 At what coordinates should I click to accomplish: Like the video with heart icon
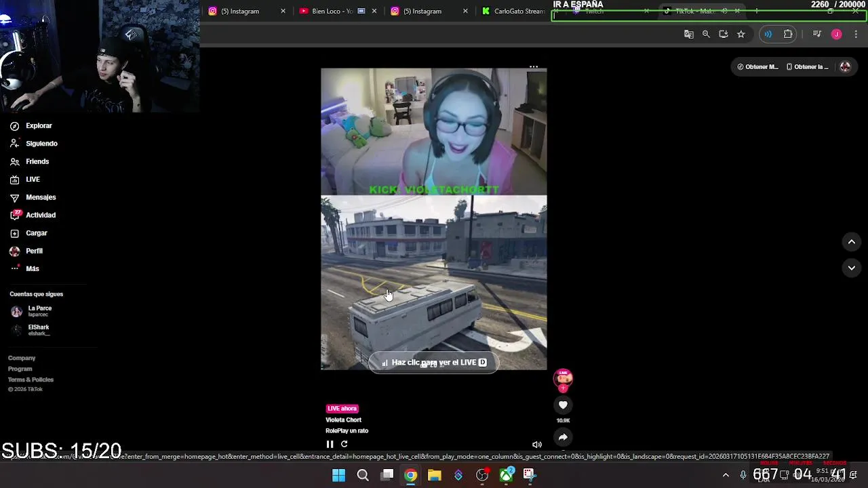tap(563, 405)
